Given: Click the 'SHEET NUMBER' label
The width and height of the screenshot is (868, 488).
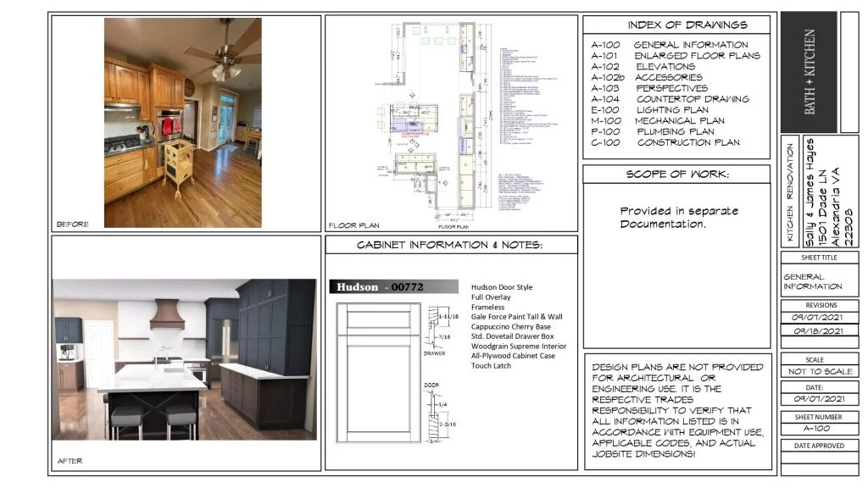Looking at the screenshot, I should pos(818,417).
